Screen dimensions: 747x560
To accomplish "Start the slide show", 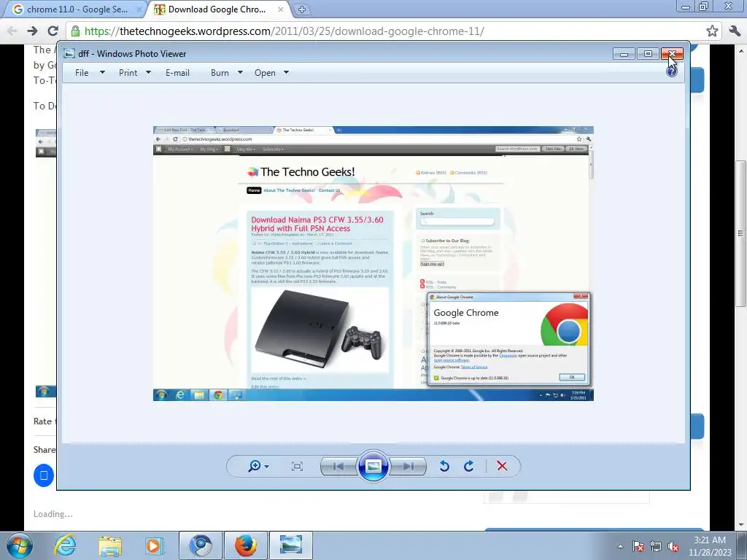I will pyautogui.click(x=373, y=466).
